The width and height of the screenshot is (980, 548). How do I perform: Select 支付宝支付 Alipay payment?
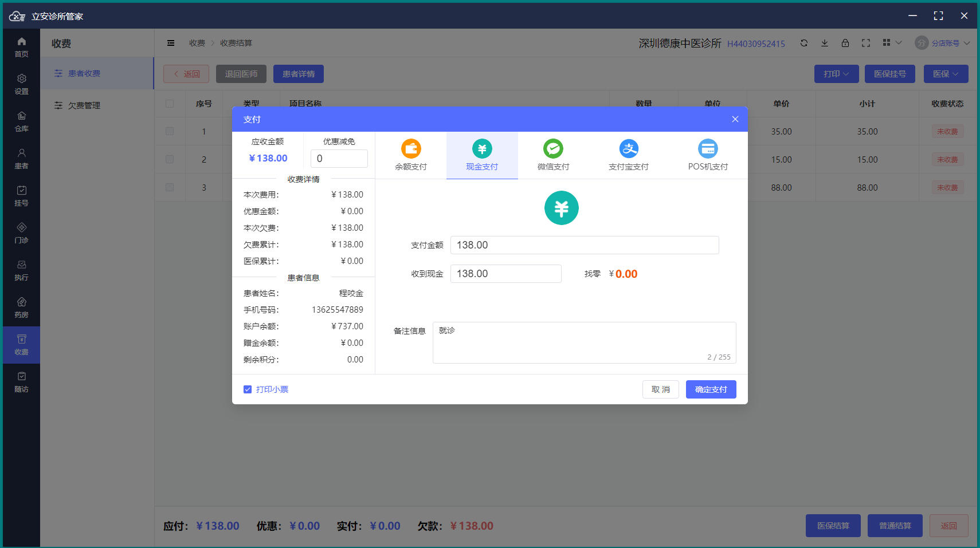pyautogui.click(x=629, y=155)
